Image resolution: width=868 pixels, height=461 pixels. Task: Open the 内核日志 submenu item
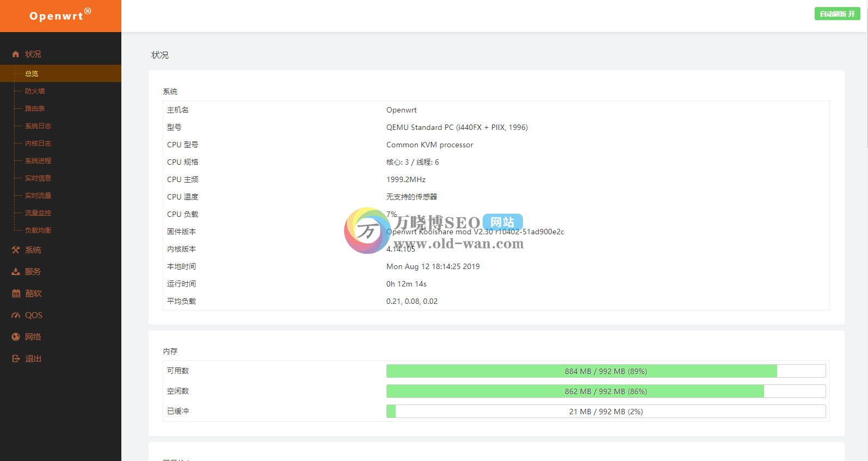coord(38,143)
